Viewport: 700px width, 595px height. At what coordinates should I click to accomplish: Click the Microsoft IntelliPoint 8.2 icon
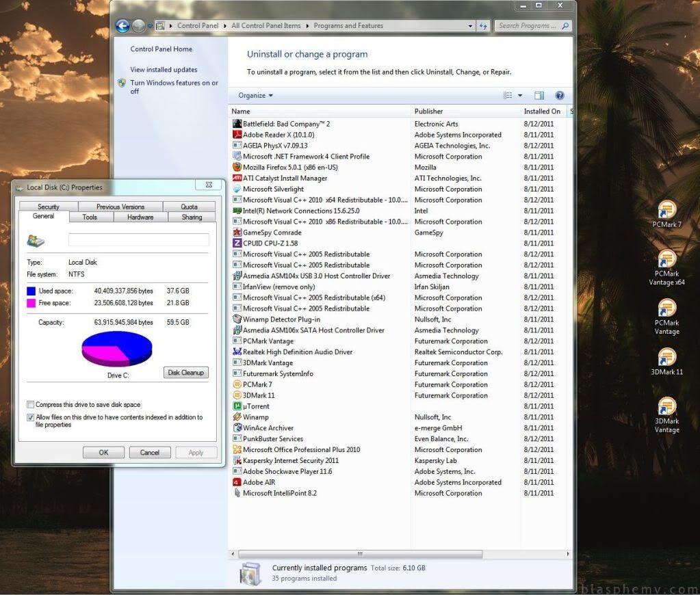237,493
